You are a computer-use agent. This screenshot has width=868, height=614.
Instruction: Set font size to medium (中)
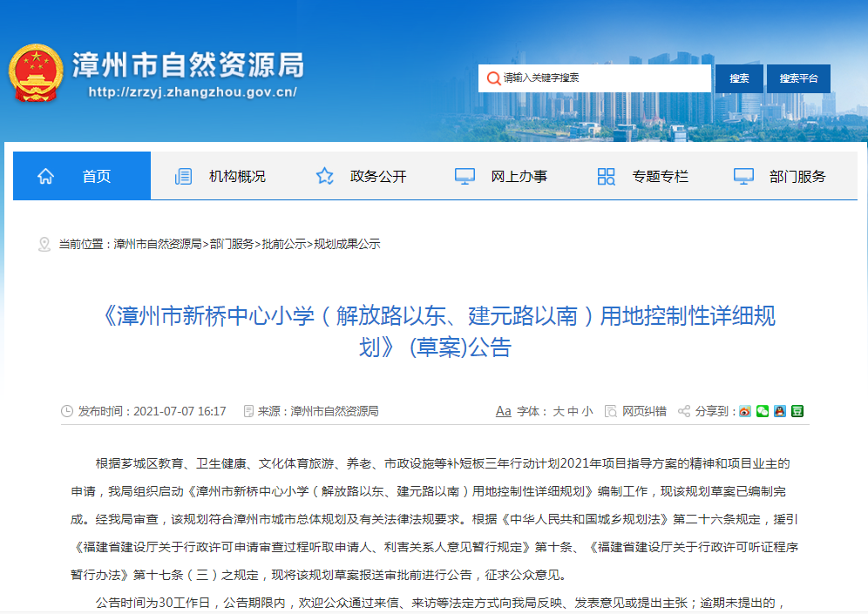coord(573,411)
